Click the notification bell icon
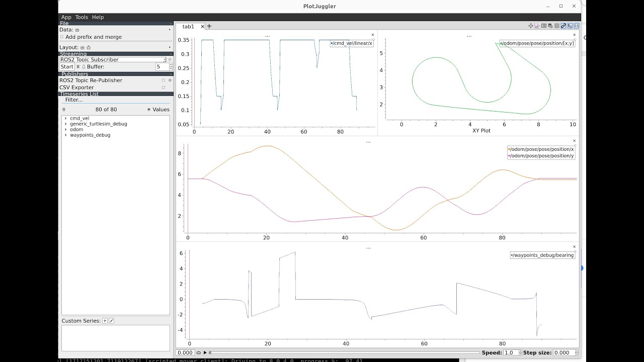Image resolution: width=644 pixels, height=362 pixels. click(x=84, y=66)
